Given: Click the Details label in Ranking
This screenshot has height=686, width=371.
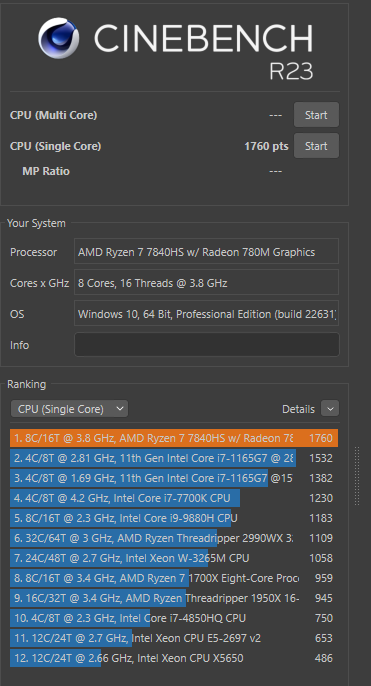Looking at the screenshot, I should coord(298,409).
